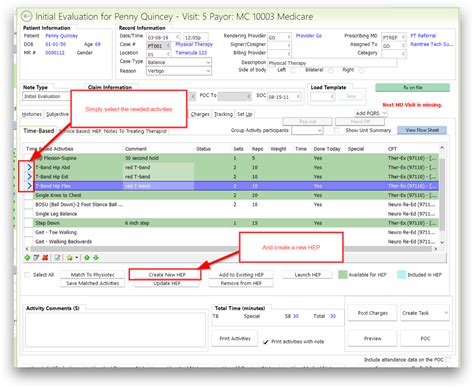Open the Notes To Treating Therapist tab
The image size is (474, 388).
click(x=135, y=131)
